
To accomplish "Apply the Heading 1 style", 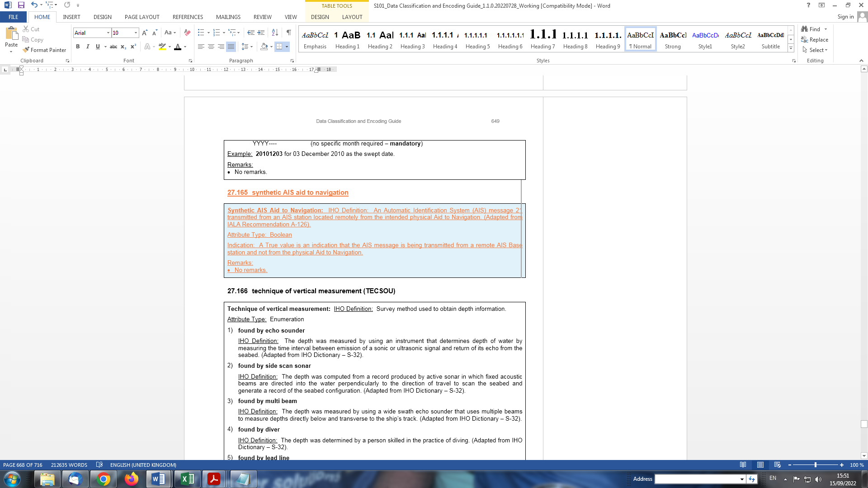I will click(347, 39).
